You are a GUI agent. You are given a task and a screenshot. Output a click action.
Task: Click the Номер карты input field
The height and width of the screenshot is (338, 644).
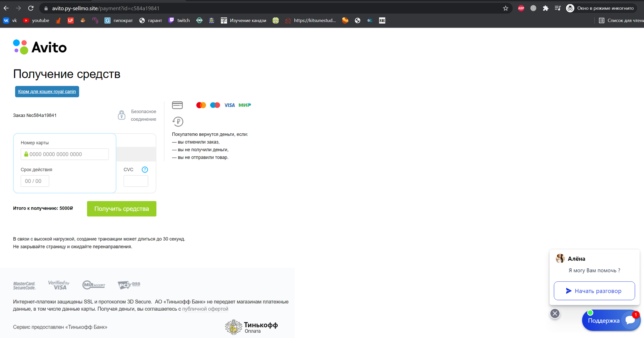coord(65,154)
